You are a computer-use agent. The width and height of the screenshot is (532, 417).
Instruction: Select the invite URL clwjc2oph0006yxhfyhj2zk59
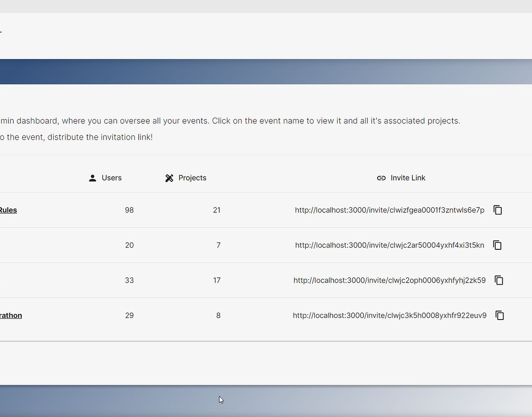pyautogui.click(x=389, y=280)
